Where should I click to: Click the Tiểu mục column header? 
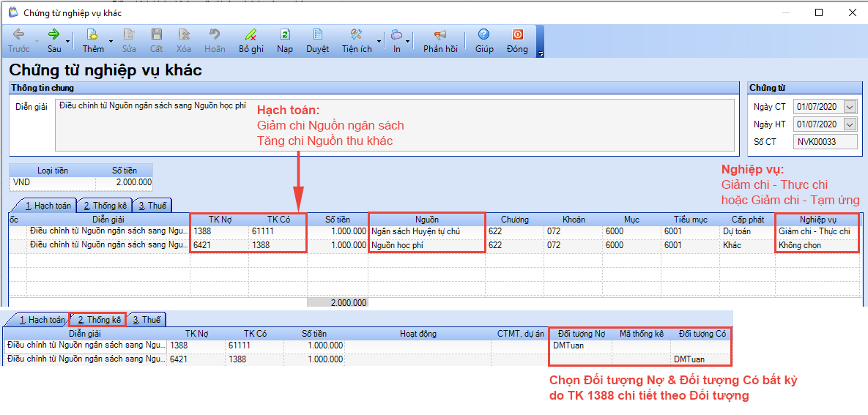click(690, 220)
